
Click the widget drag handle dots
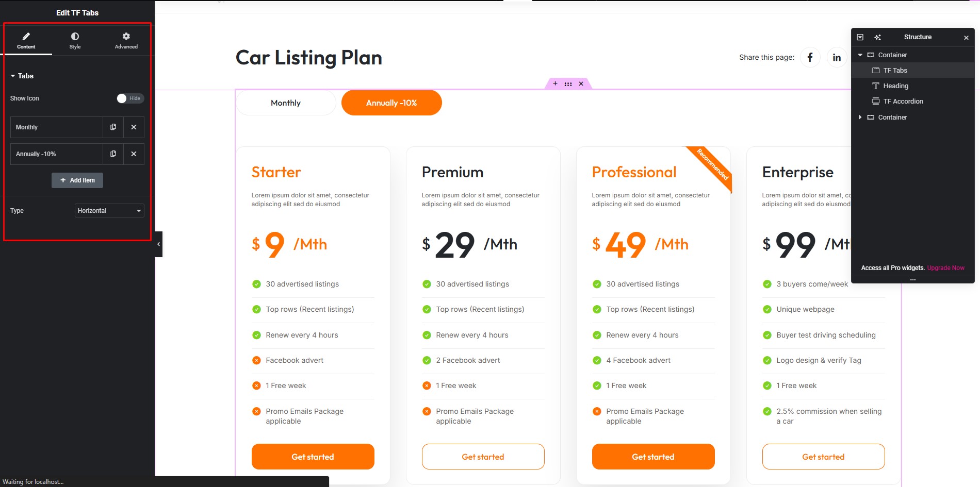568,83
